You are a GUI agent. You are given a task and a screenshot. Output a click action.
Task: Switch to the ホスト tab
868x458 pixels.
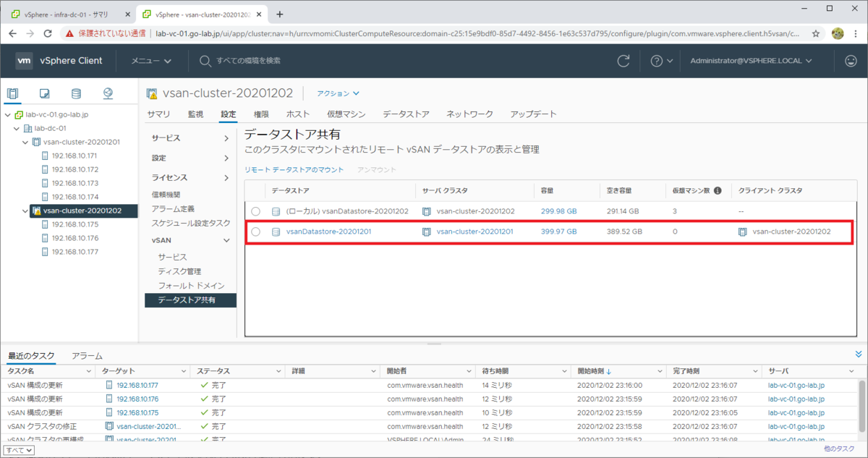click(x=298, y=114)
